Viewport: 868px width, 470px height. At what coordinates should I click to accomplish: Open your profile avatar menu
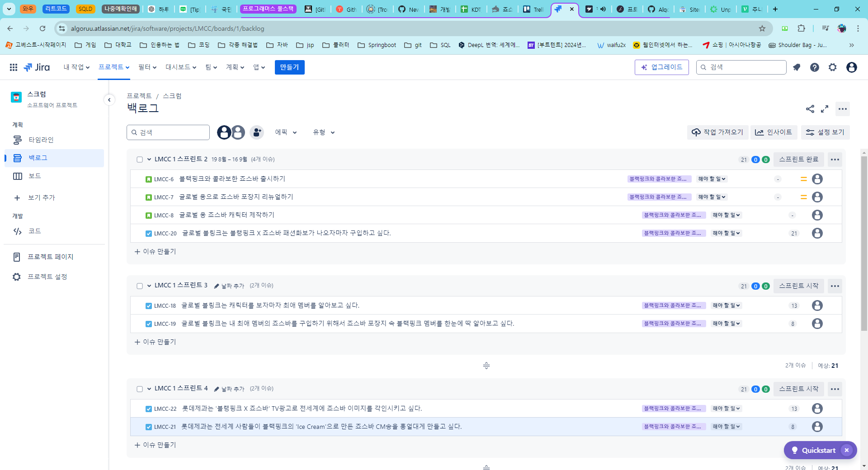click(x=852, y=67)
